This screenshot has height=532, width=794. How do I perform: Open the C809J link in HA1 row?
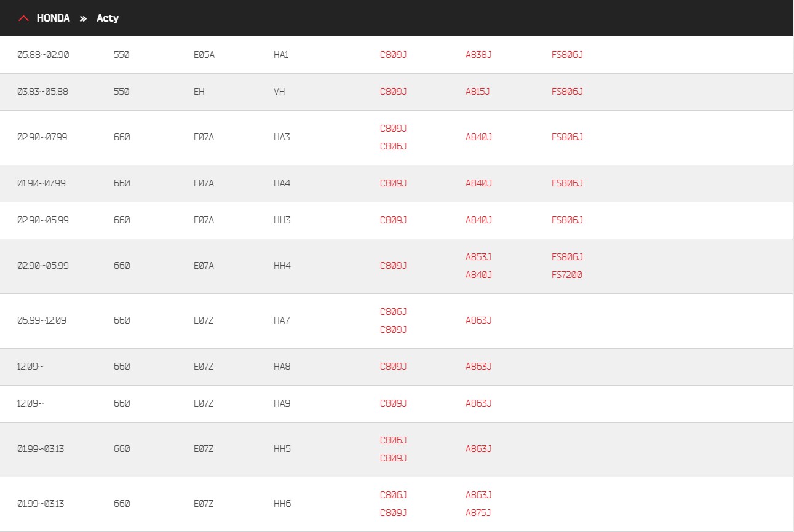[x=394, y=55]
